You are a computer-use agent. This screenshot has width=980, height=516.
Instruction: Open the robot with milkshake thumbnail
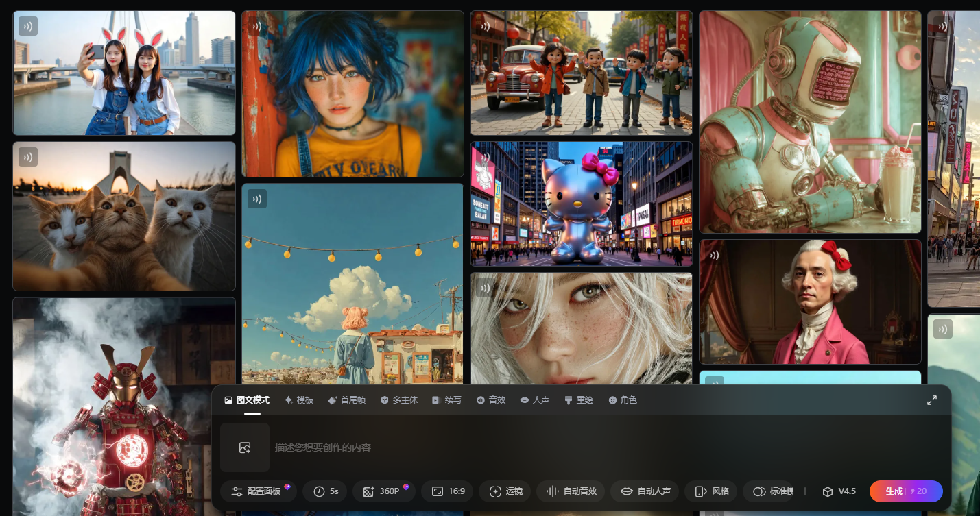(810, 122)
